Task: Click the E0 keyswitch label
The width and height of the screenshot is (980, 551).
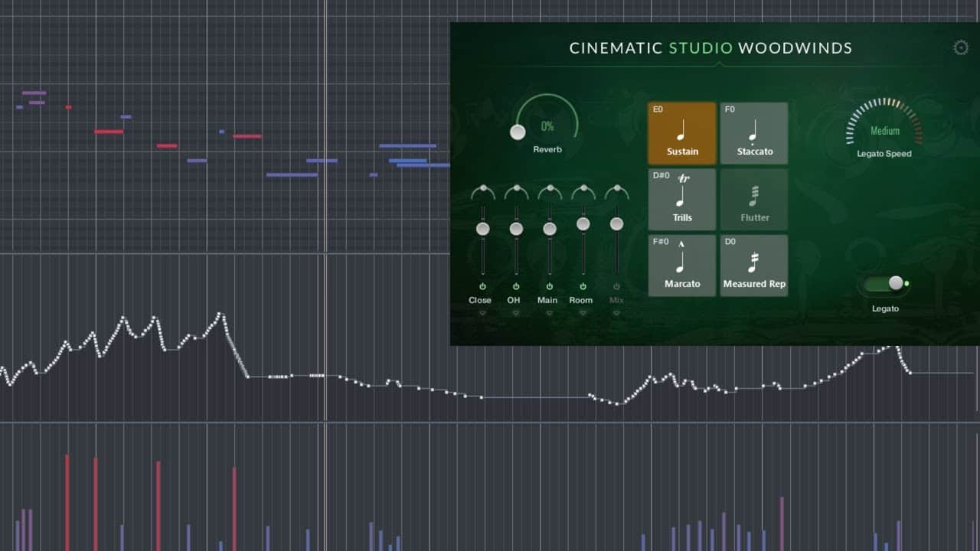Action: point(658,109)
